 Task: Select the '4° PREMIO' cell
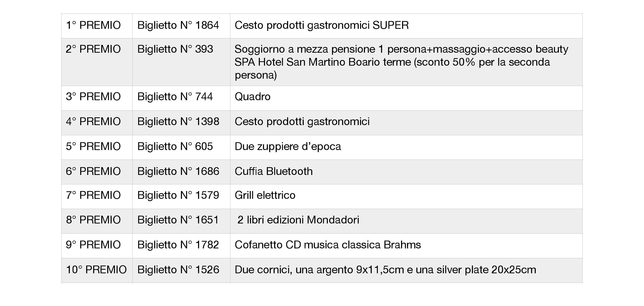93,122
